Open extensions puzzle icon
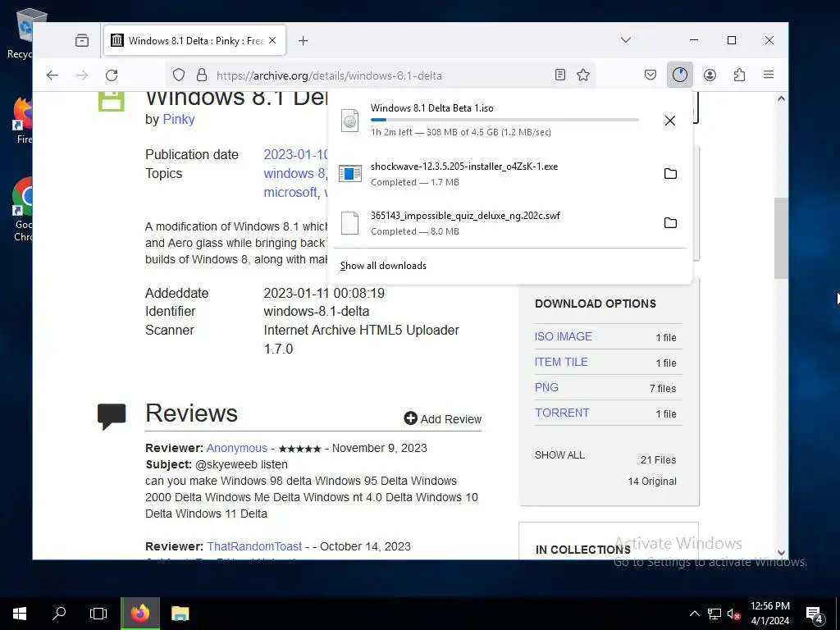Image resolution: width=840 pixels, height=630 pixels. 739,75
